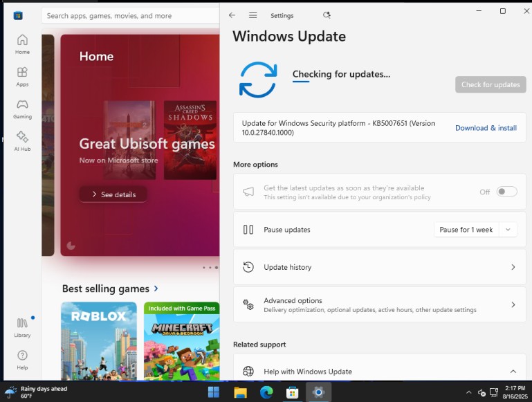Click Check for updates button
Screen dimensions: 532x402
tap(490, 84)
